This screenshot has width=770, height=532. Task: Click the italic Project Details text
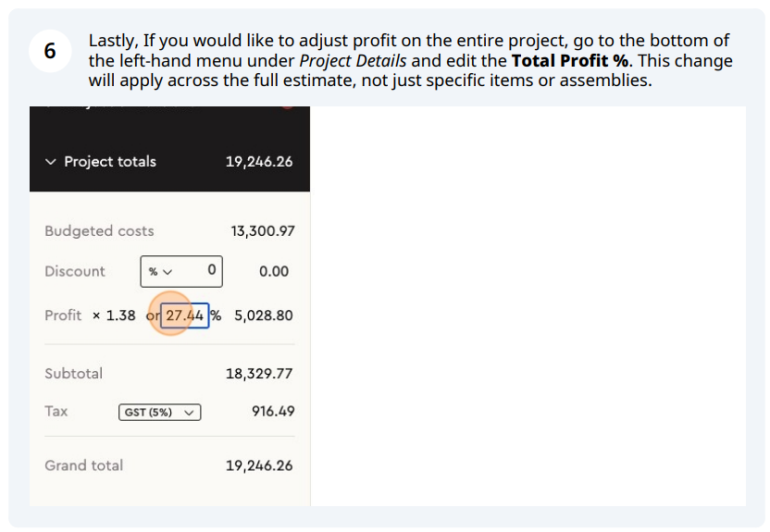(x=353, y=61)
